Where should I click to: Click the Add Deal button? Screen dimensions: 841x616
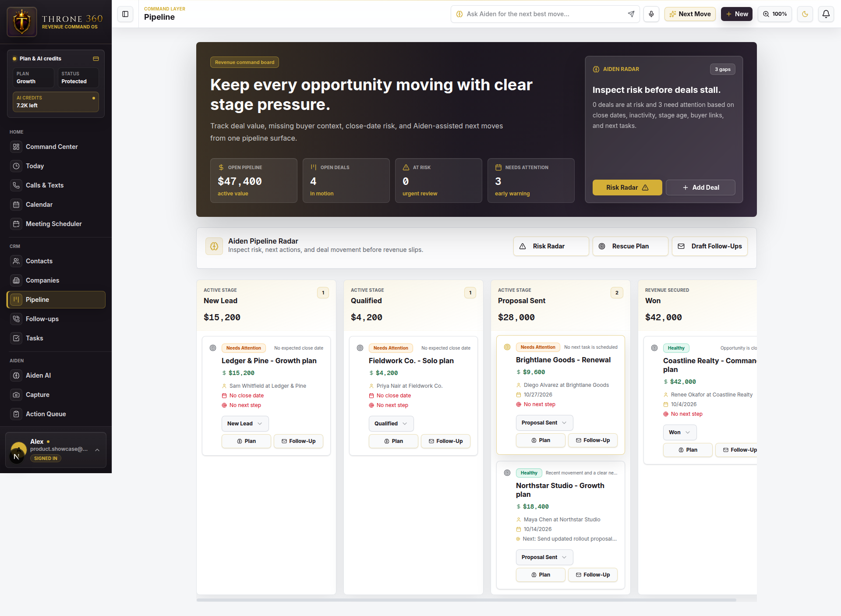point(700,188)
